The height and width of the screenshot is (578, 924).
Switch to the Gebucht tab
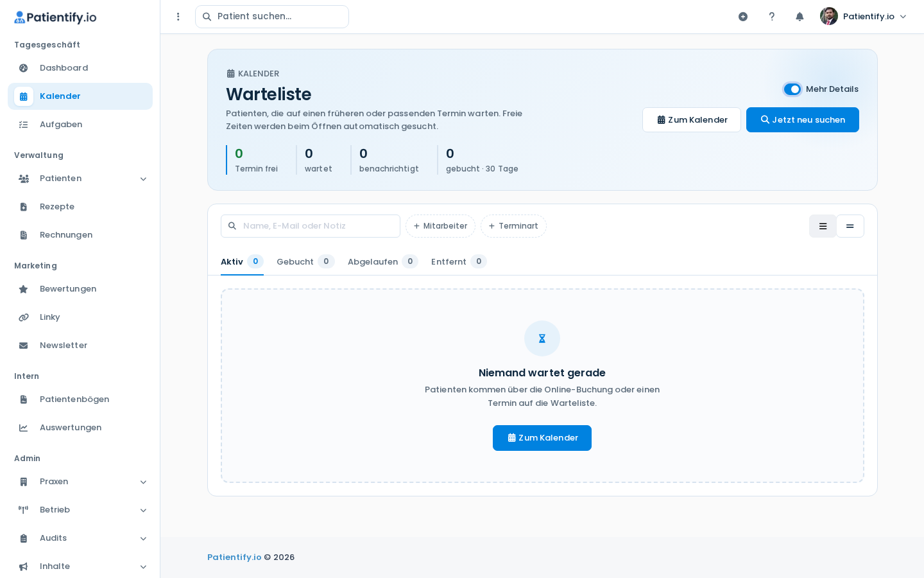(305, 262)
